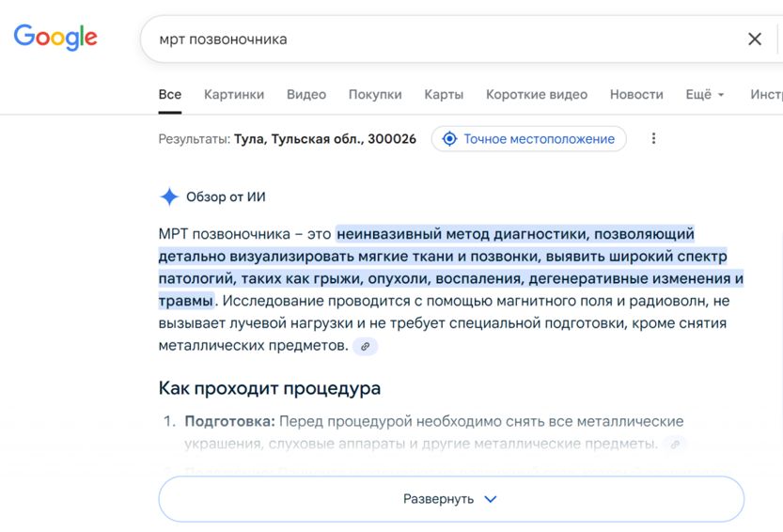783x532 pixels.
Task: Open the three-dot location options menu
Action: [653, 139]
